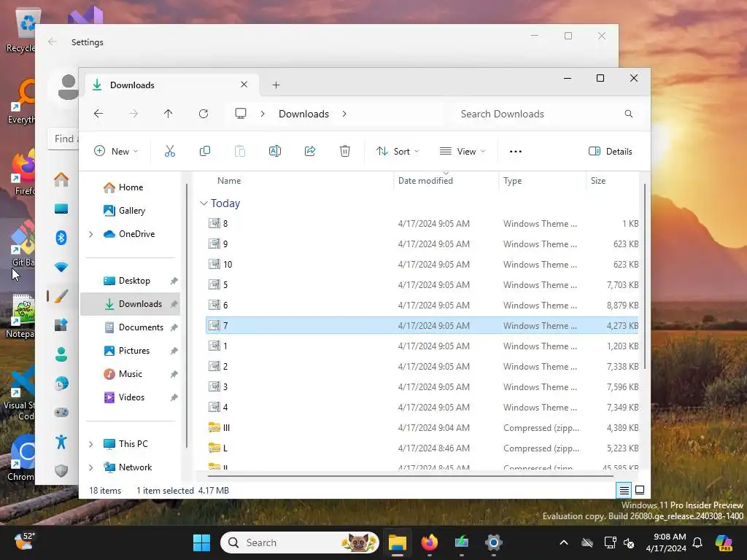The height and width of the screenshot is (560, 747).
Task: Open Privacy shield icon in Settings sidebar
Action: coord(61,471)
